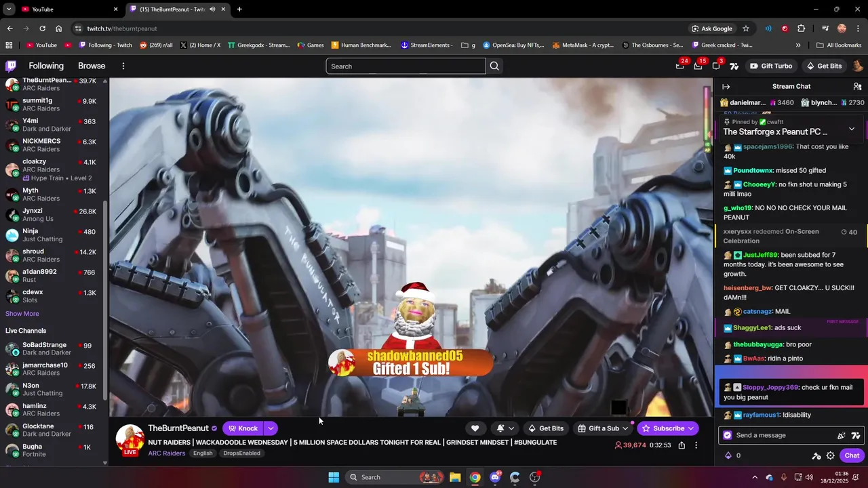868x488 pixels.
Task: Open chat identity badge in message box
Action: tap(728, 435)
